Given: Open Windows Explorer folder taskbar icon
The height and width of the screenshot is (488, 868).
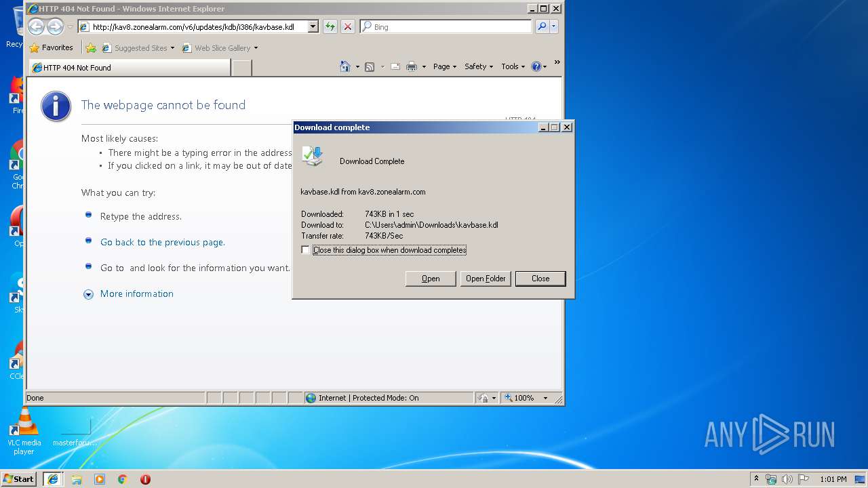Looking at the screenshot, I should [77, 479].
